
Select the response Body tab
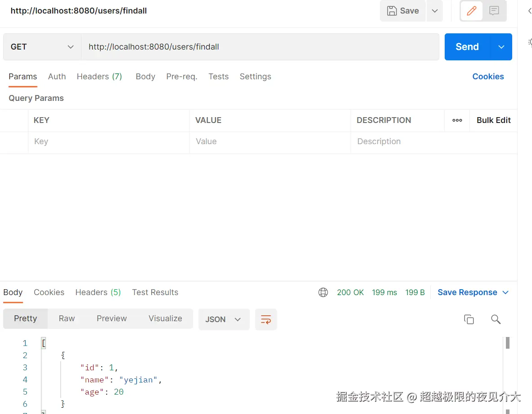pyautogui.click(x=13, y=292)
